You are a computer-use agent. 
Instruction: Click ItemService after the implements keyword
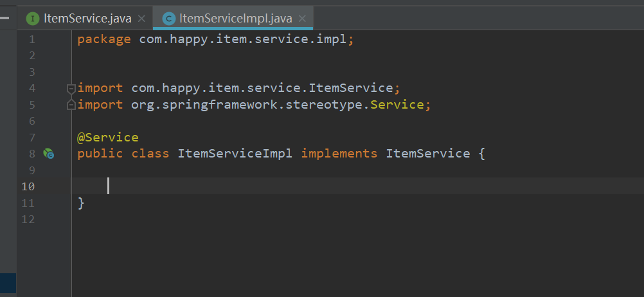click(x=427, y=154)
